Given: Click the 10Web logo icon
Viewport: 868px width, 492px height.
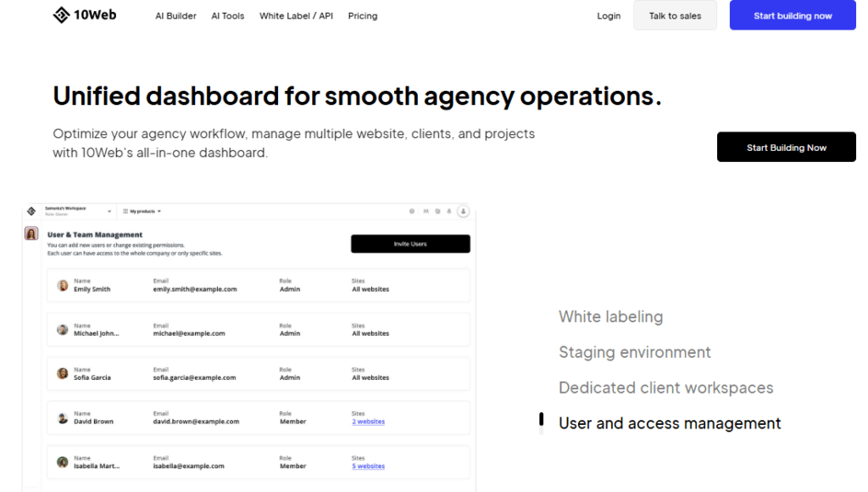Looking at the screenshot, I should pyautogui.click(x=61, y=14).
